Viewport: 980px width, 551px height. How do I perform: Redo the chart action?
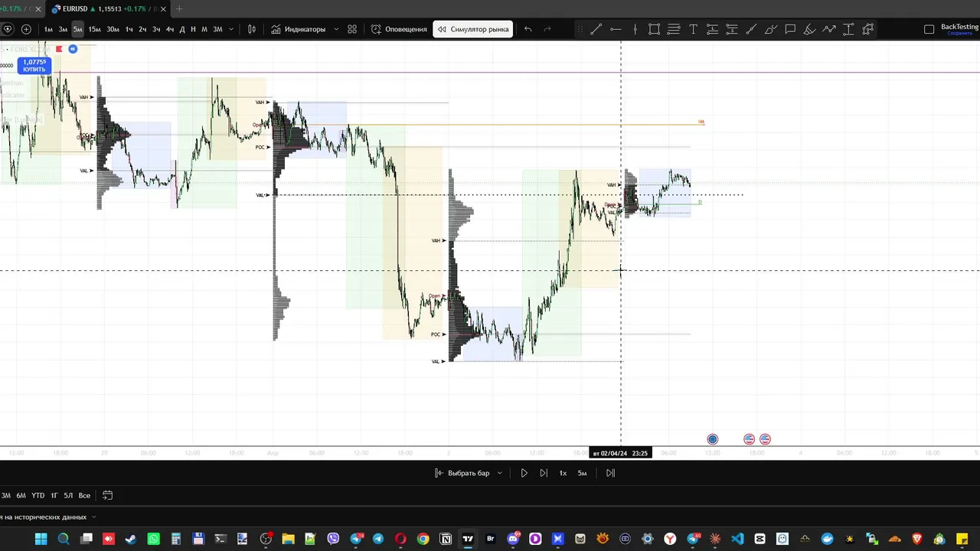(x=547, y=29)
